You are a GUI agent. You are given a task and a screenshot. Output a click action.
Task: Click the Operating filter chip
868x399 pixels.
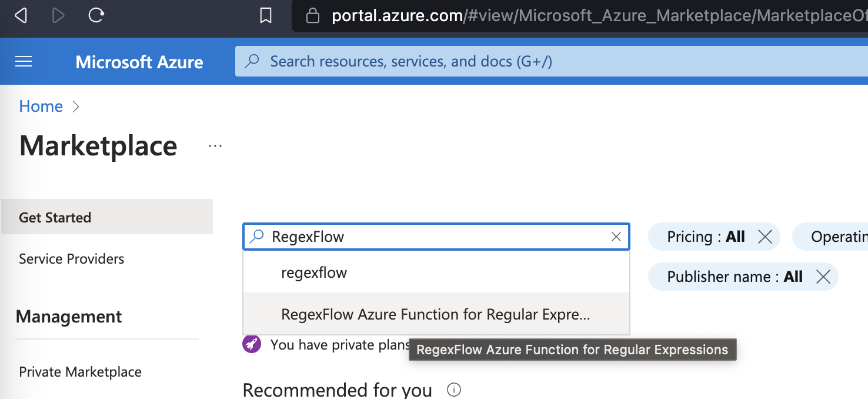pyautogui.click(x=840, y=236)
